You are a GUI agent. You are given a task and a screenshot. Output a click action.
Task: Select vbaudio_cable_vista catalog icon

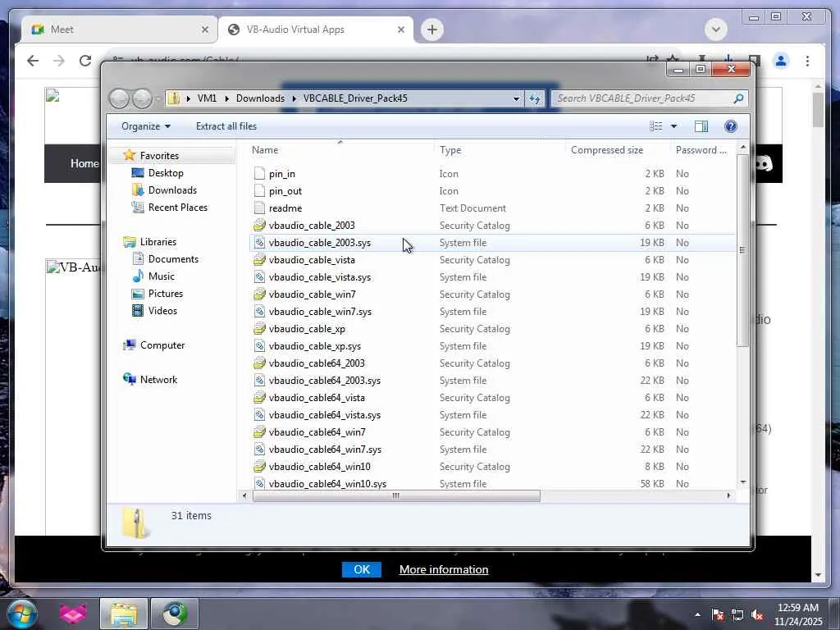pyautogui.click(x=259, y=260)
